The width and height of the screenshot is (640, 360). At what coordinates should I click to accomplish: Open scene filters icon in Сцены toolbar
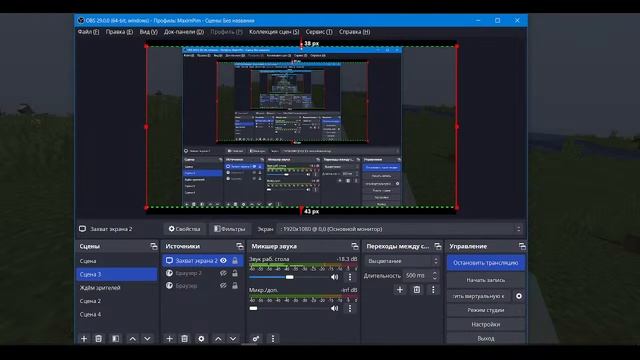click(116, 339)
